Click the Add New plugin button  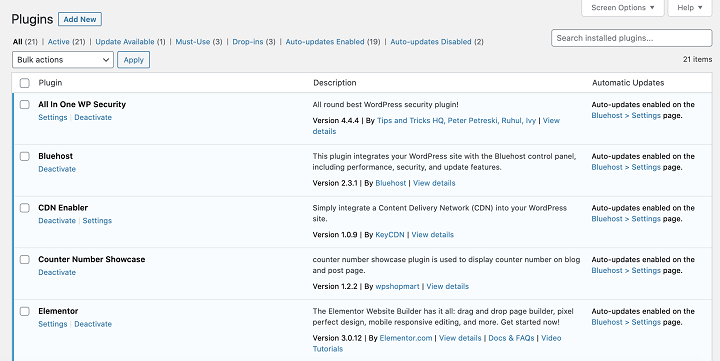point(80,19)
